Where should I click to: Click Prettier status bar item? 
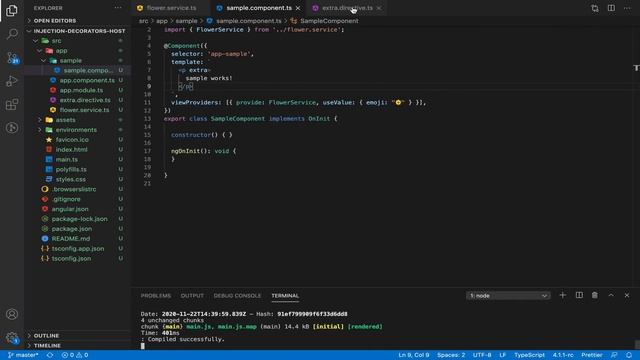tap(592, 355)
